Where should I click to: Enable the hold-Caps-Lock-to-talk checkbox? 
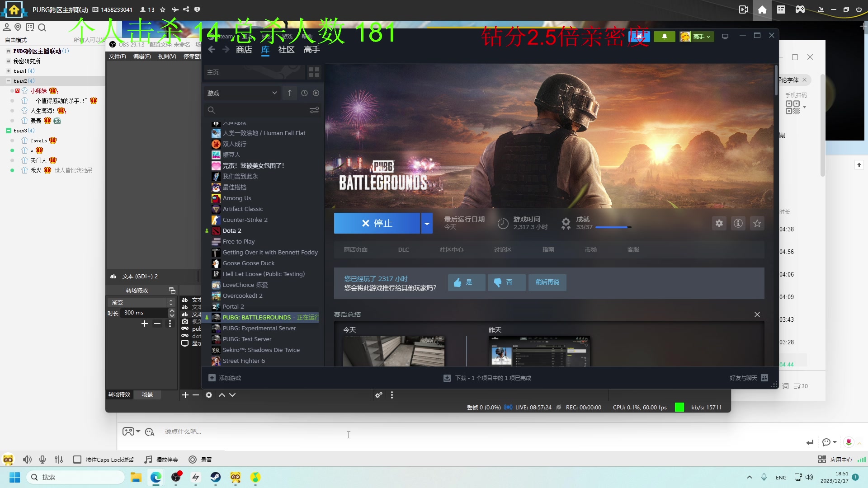[77, 460]
